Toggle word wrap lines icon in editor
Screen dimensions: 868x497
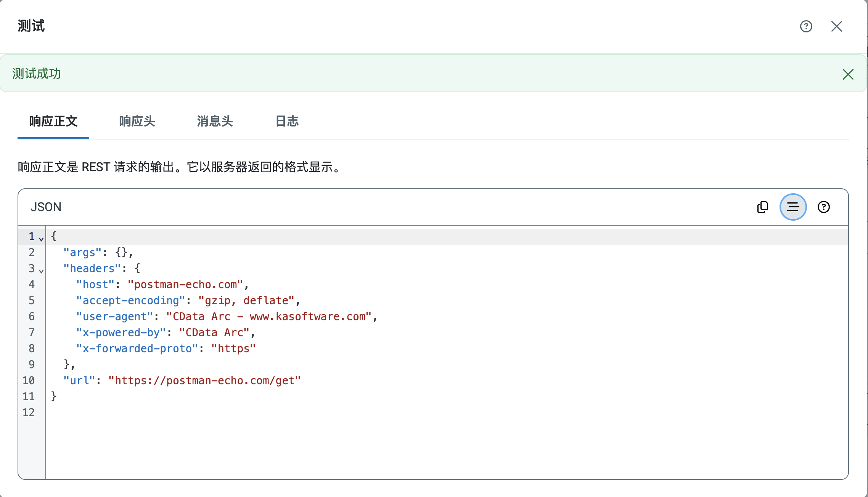click(793, 207)
